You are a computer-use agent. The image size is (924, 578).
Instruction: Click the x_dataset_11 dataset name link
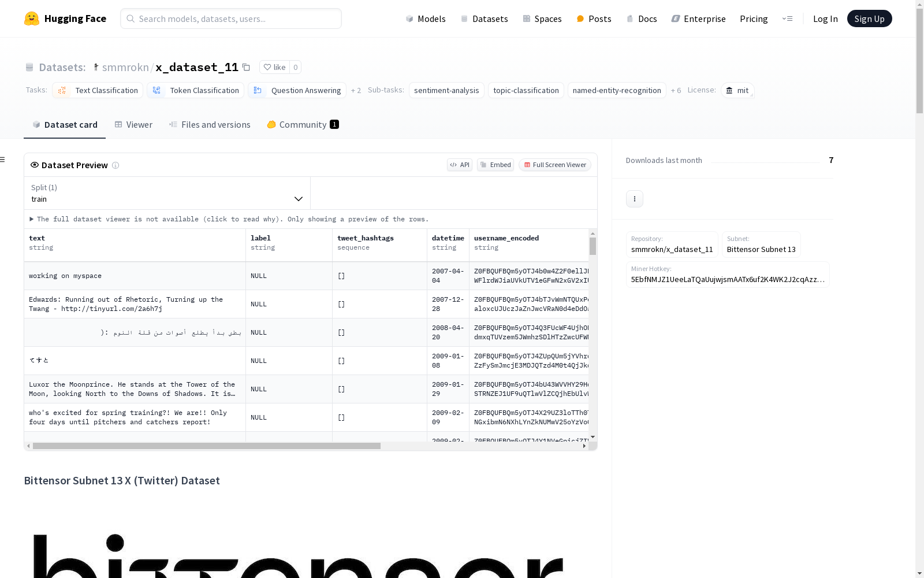(x=197, y=67)
